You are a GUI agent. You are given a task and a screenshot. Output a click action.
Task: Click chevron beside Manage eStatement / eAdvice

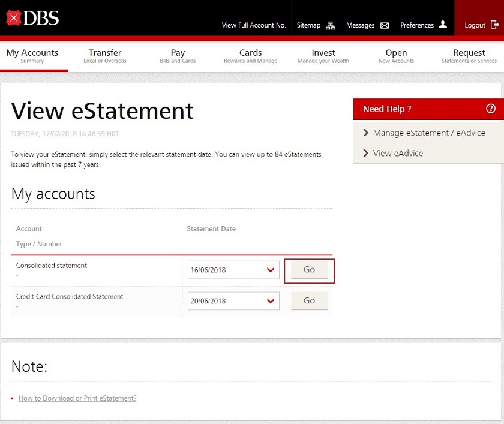click(x=365, y=133)
